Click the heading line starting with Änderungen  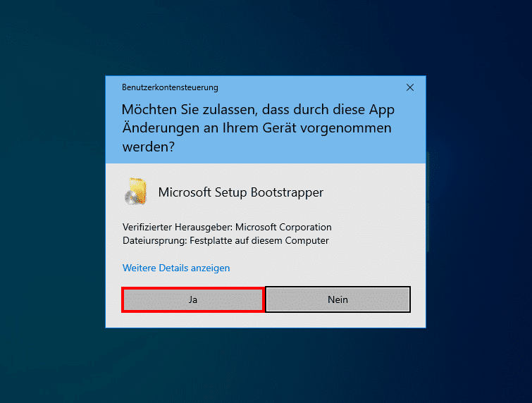[256, 129]
